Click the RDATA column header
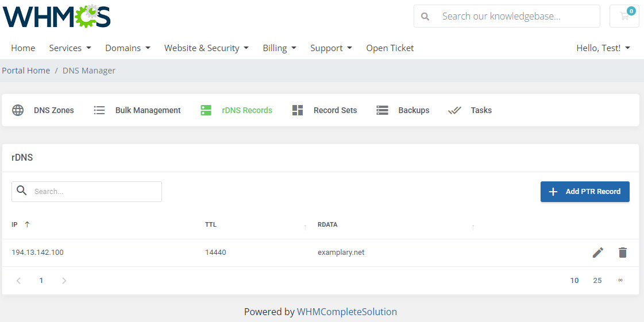 pyautogui.click(x=328, y=224)
